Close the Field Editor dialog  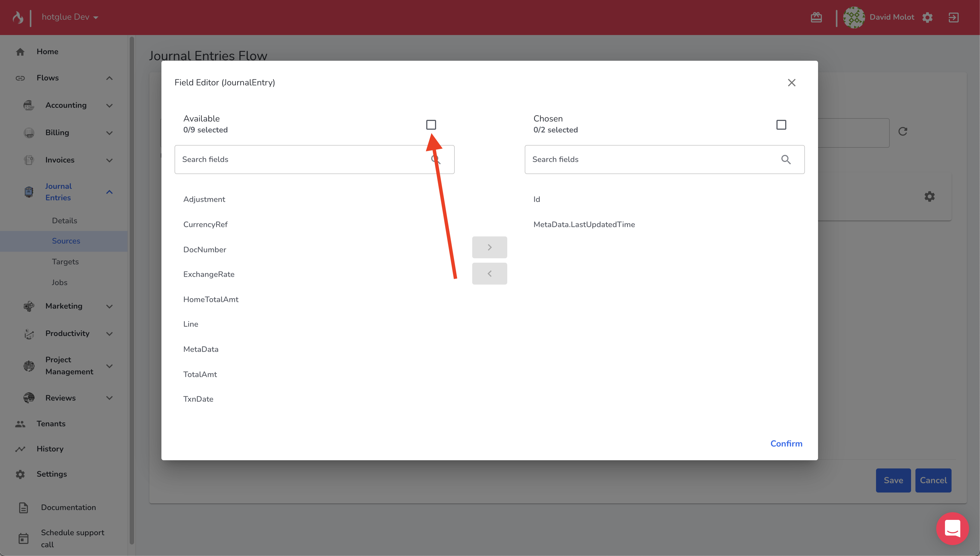tap(791, 82)
